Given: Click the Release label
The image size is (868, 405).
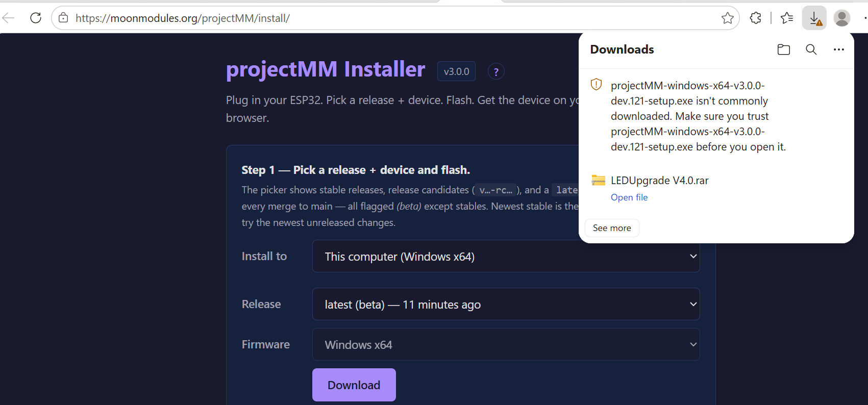Looking at the screenshot, I should coord(261,304).
